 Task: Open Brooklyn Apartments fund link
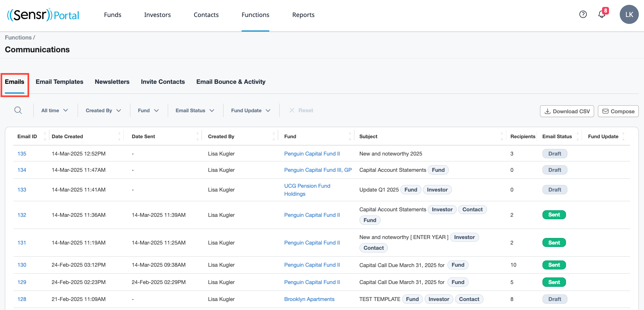pyautogui.click(x=309, y=299)
